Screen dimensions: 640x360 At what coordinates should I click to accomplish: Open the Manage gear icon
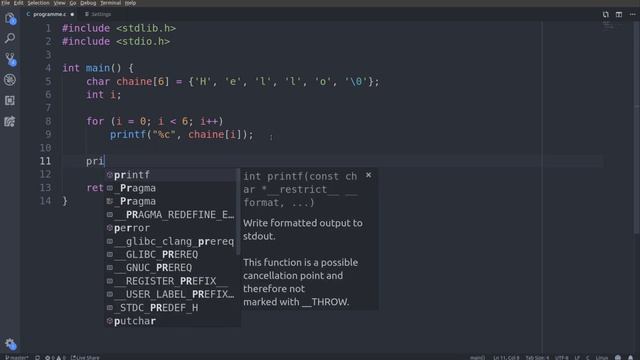10,344
